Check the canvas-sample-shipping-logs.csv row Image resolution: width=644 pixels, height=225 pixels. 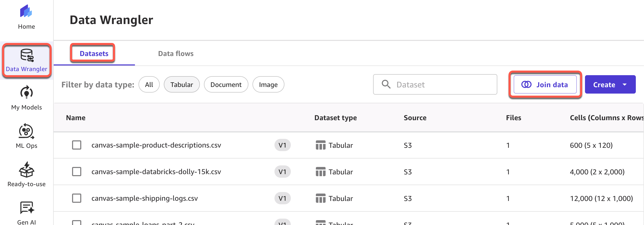(77, 198)
